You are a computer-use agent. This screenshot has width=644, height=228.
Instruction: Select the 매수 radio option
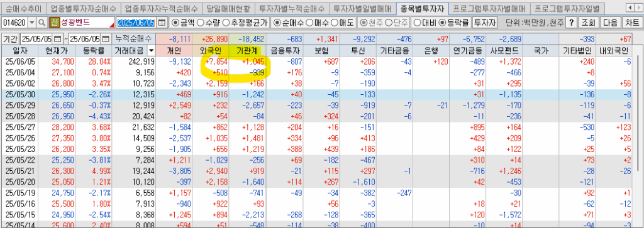coord(309,23)
